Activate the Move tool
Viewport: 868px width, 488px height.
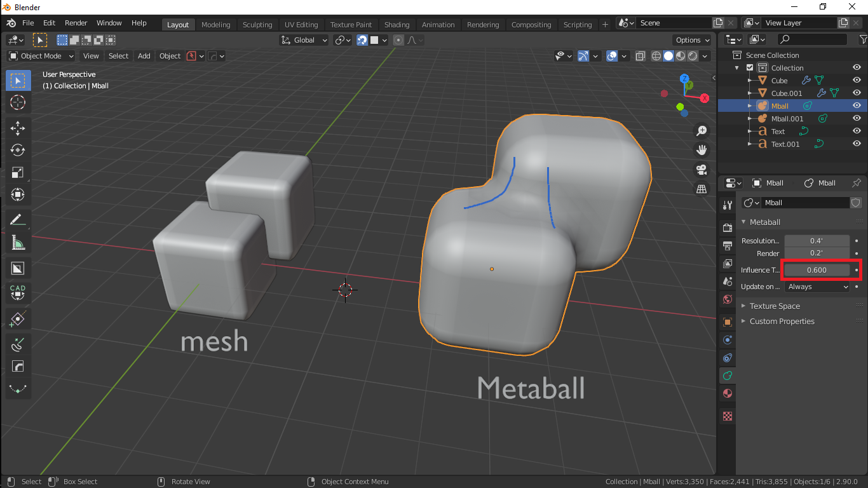18,128
